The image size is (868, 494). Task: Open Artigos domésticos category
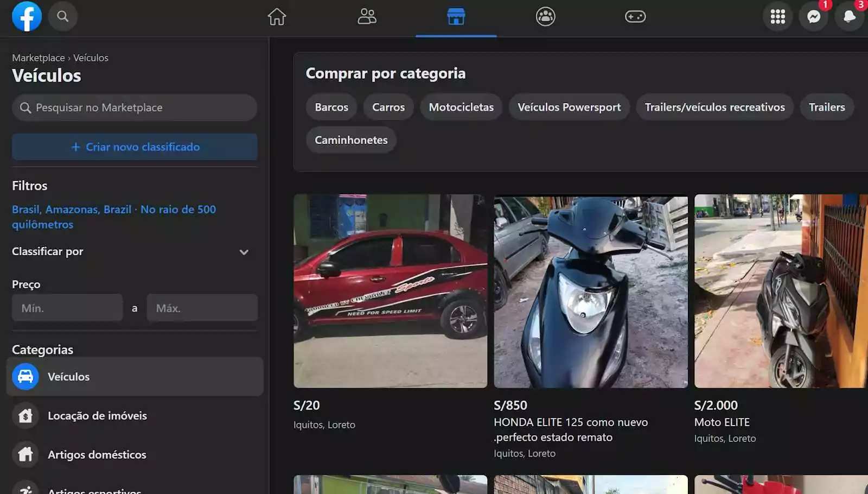click(x=135, y=454)
